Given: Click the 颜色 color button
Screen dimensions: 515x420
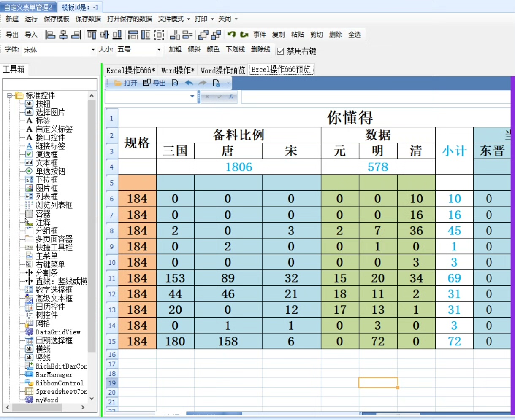Looking at the screenshot, I should tap(213, 49).
